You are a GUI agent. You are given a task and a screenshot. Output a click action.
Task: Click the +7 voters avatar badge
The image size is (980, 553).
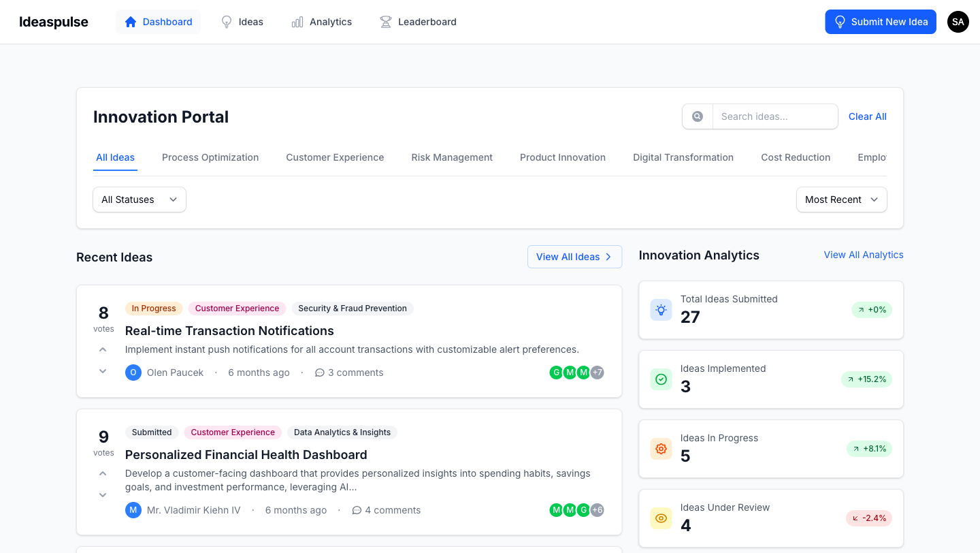click(597, 373)
